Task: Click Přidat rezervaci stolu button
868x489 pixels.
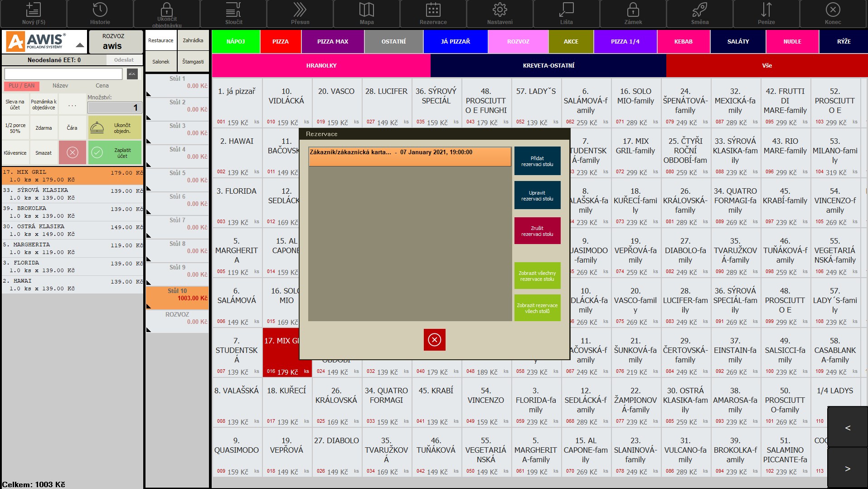Action: 537,161
